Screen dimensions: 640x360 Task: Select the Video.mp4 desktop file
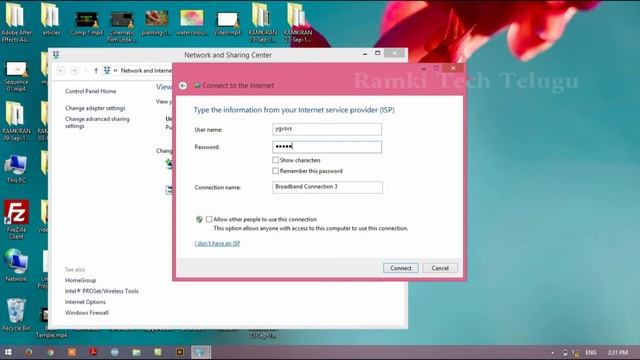(x=227, y=23)
